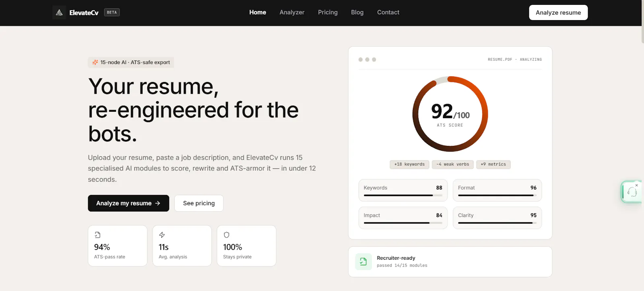The width and height of the screenshot is (644, 291).
Task: Click the "Stays private" label
Action: (237, 257)
